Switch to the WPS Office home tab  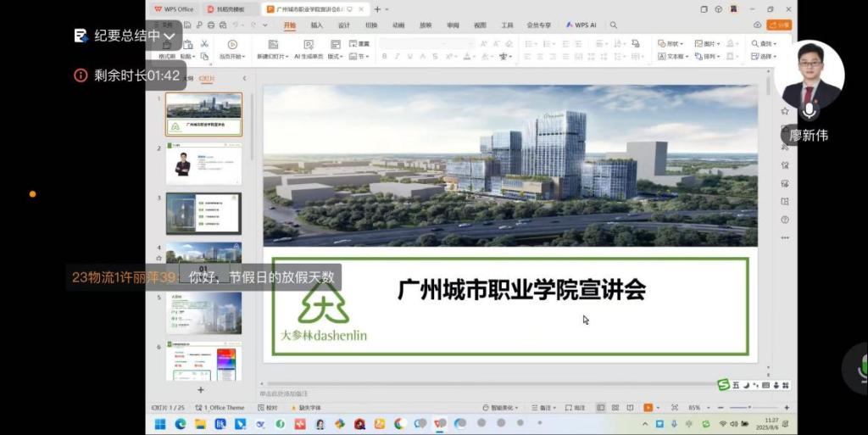[174, 8]
